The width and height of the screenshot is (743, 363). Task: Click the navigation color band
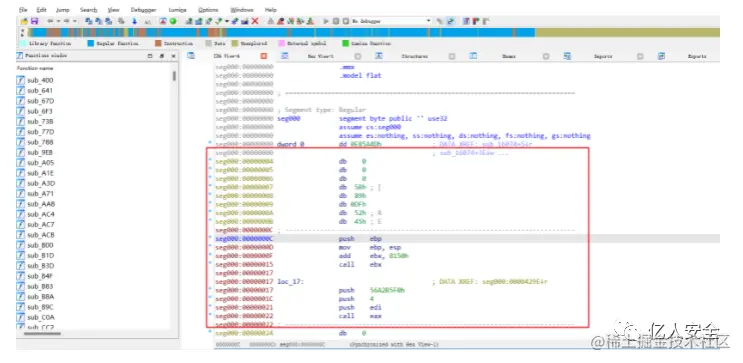tap(373, 32)
